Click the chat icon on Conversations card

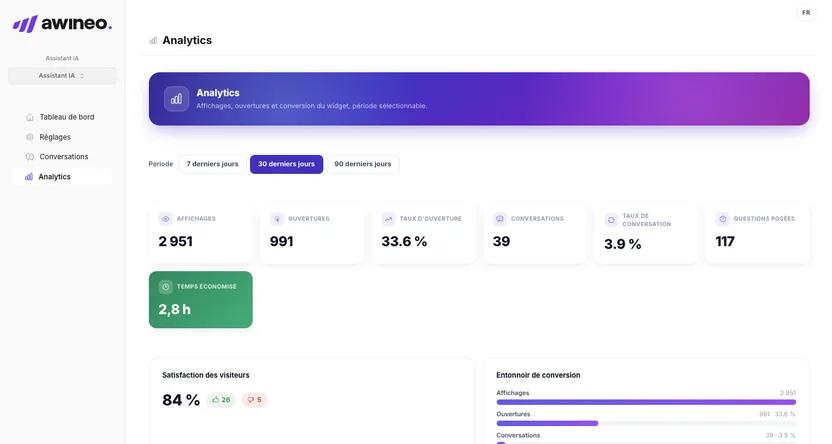click(x=500, y=219)
